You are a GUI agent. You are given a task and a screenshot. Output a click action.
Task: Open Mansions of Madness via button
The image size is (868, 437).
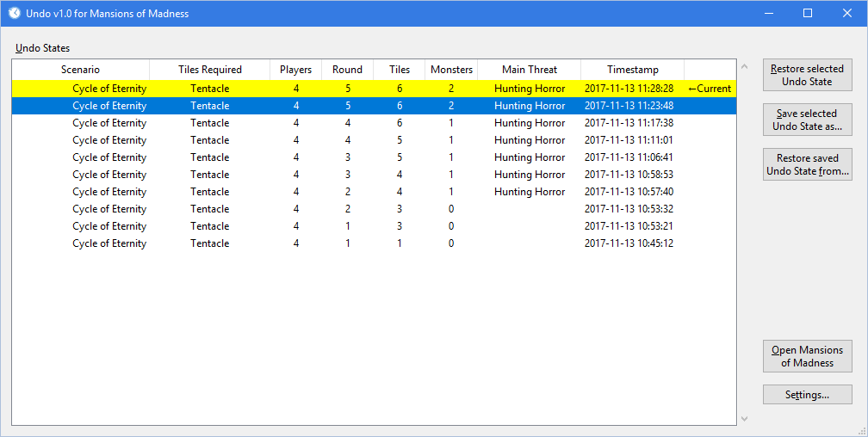(807, 356)
